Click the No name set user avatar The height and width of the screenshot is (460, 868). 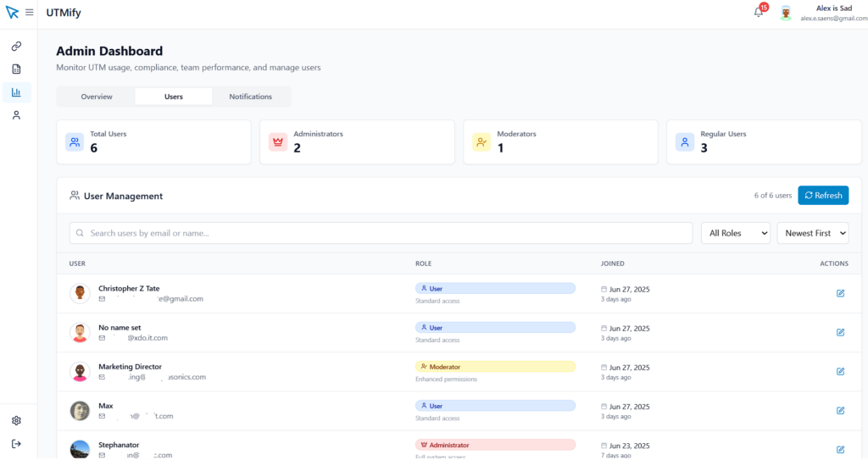[80, 332]
